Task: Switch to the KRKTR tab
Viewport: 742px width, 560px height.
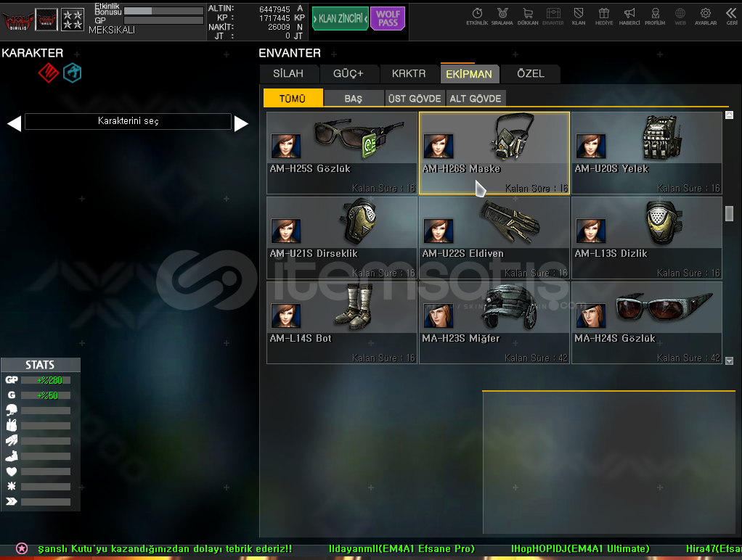Action: click(409, 74)
